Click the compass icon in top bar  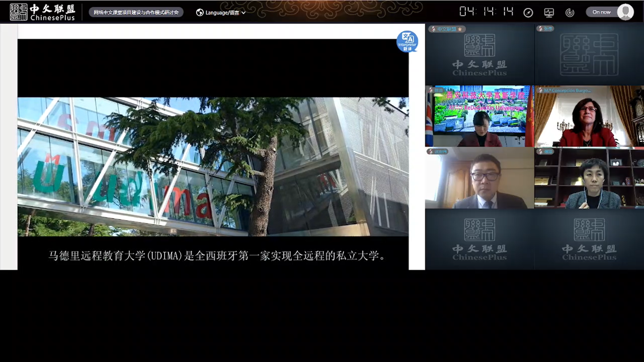tap(528, 13)
